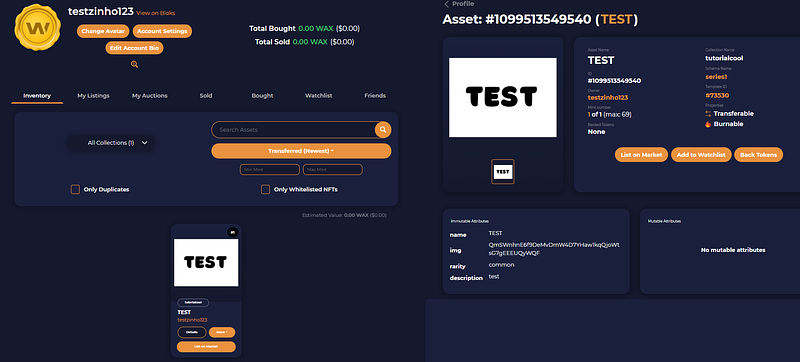Click the large TEST asset preview image

tap(503, 97)
